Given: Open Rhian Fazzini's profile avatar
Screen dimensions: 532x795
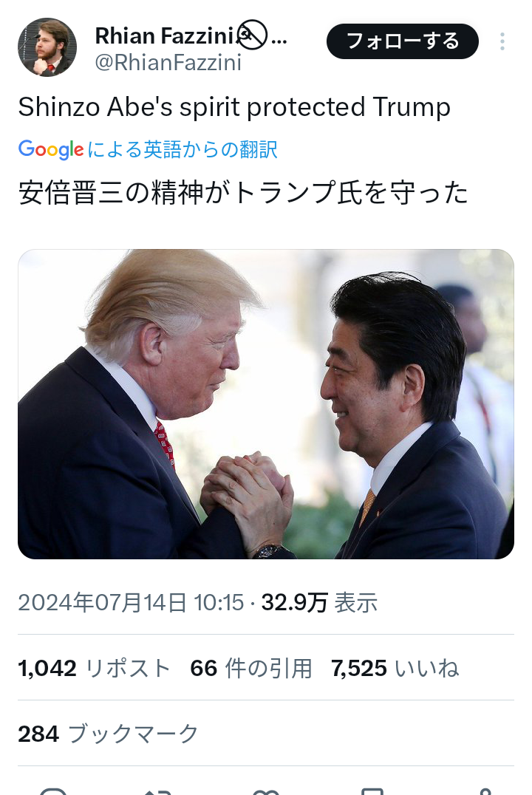Looking at the screenshot, I should (47, 47).
